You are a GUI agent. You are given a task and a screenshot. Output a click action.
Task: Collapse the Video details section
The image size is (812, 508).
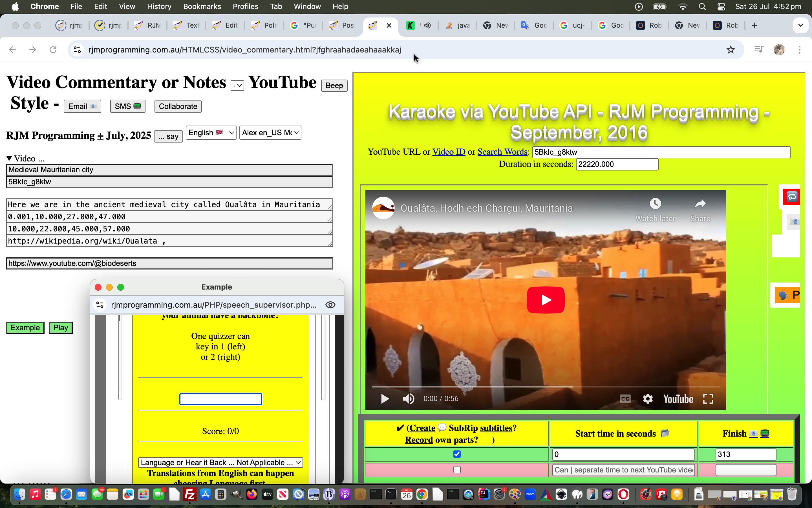[x=25, y=158]
